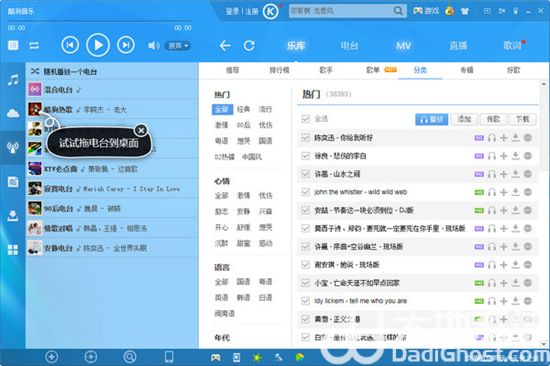Screen dimensions: 550x366
Task: Uncheck the john the whistler song checkbox
Action: pyautogui.click(x=306, y=192)
